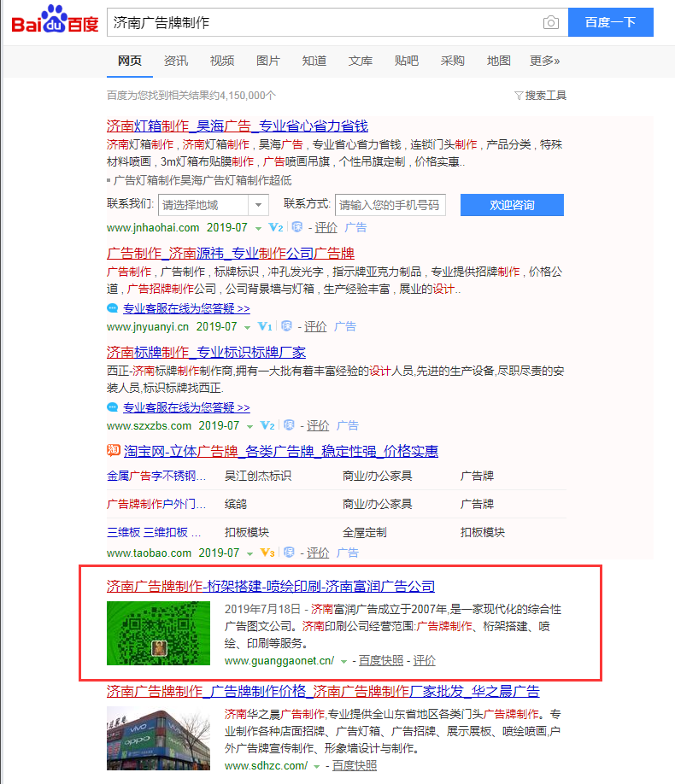
Task: Switch to the 图片 tab
Action: click(267, 61)
